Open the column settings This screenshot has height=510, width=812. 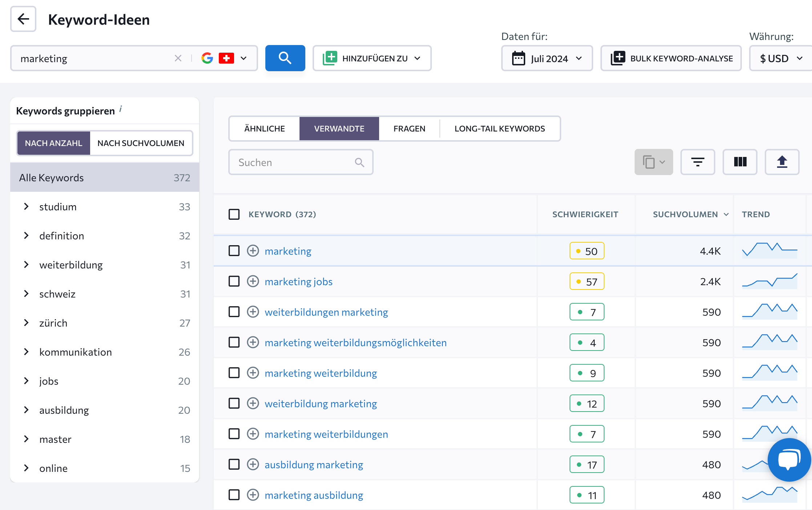(740, 162)
